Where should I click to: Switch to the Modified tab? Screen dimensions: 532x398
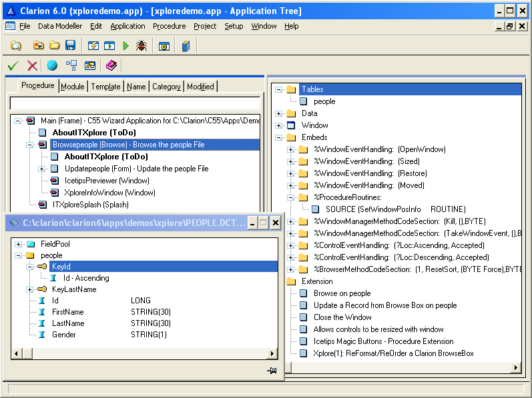coord(200,87)
